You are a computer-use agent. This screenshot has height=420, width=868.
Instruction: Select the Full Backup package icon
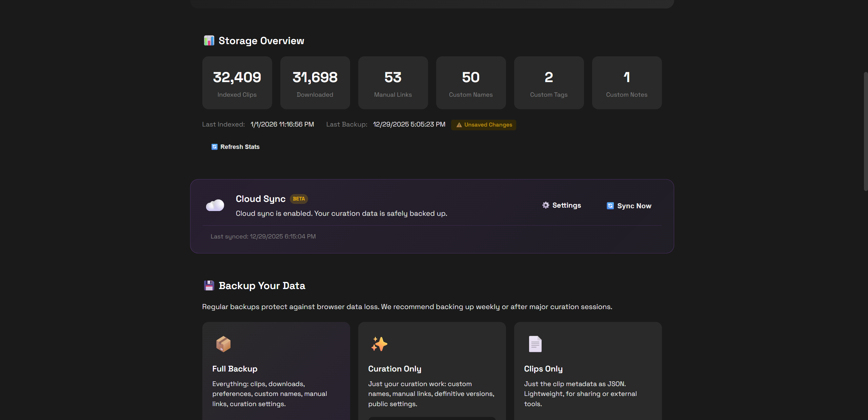coord(223,344)
